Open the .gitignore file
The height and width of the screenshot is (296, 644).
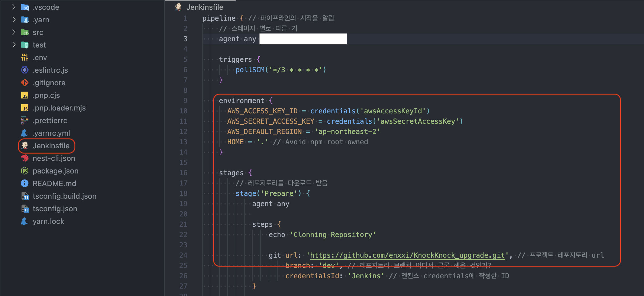click(49, 83)
